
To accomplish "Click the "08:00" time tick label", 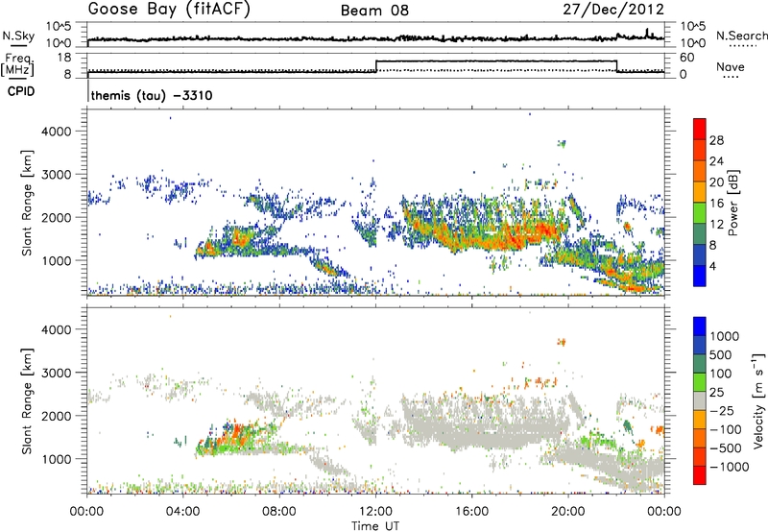I will (x=279, y=512).
